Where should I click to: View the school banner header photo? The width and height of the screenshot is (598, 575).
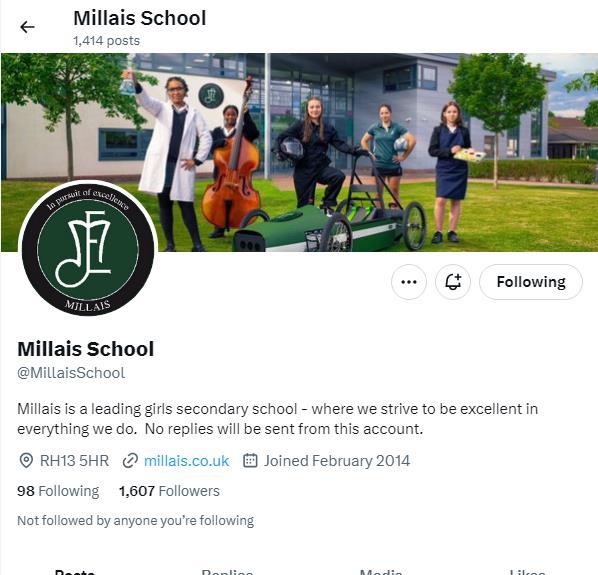click(x=299, y=152)
